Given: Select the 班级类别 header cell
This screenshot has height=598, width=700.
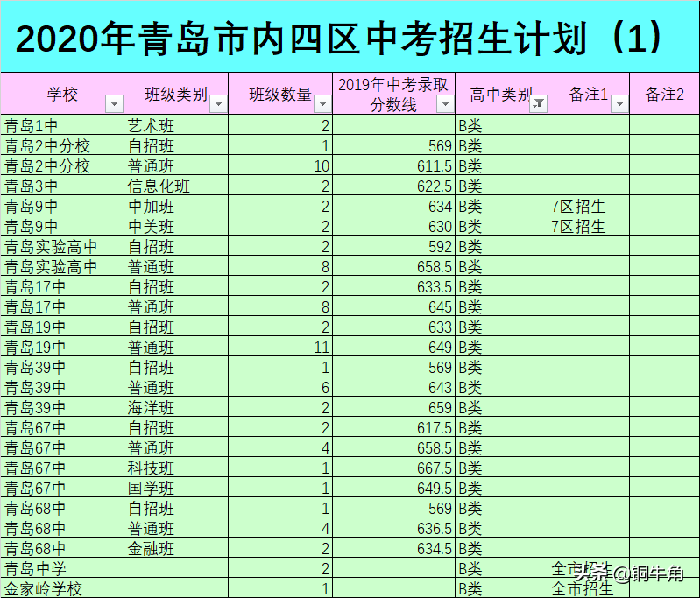Looking at the screenshot, I should 176,94.
